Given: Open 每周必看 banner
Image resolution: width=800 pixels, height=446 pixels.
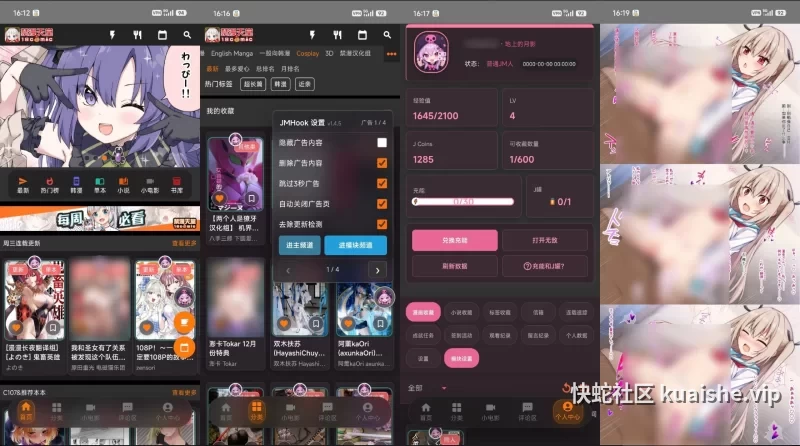Looking at the screenshot, I should tap(100, 218).
